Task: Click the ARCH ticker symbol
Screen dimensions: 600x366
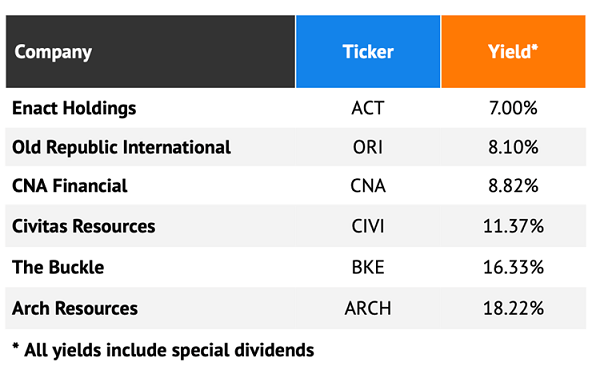Action: [368, 308]
